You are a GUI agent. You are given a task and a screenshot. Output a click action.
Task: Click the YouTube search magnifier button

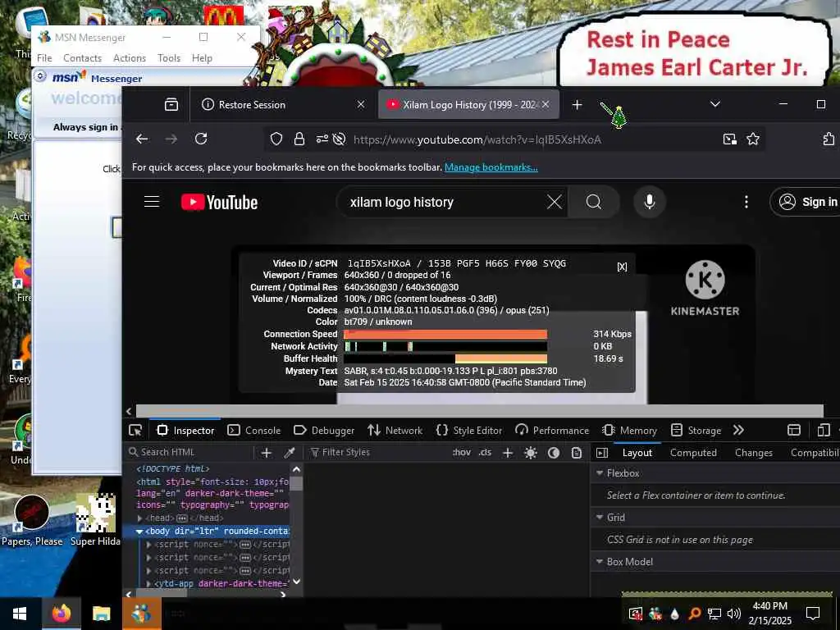pyautogui.click(x=594, y=202)
